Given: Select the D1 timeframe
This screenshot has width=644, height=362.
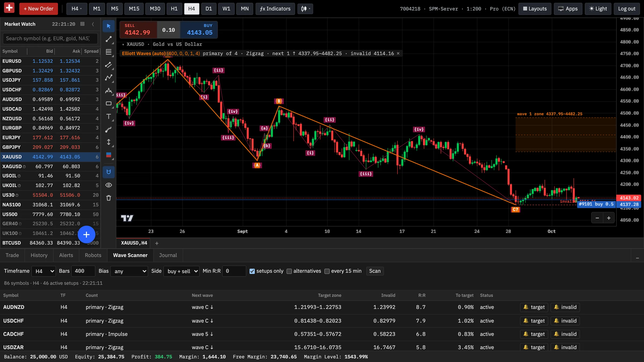Looking at the screenshot, I should 209,9.
